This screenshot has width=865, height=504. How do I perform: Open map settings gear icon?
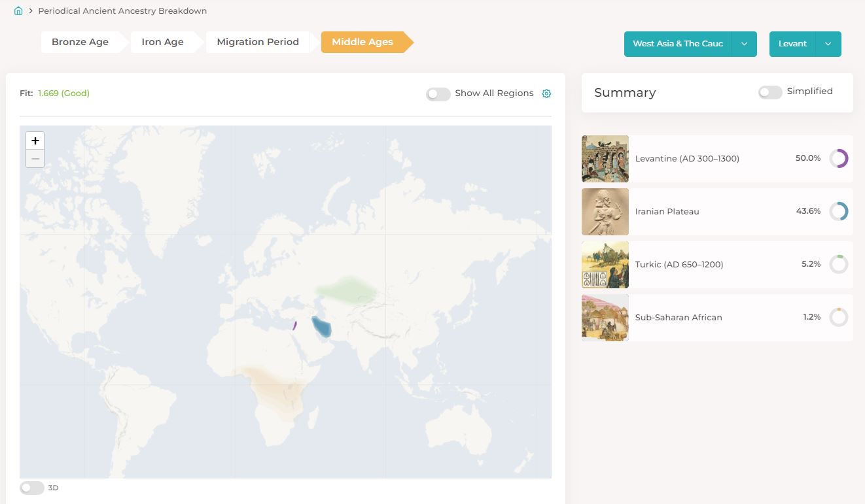[546, 93]
